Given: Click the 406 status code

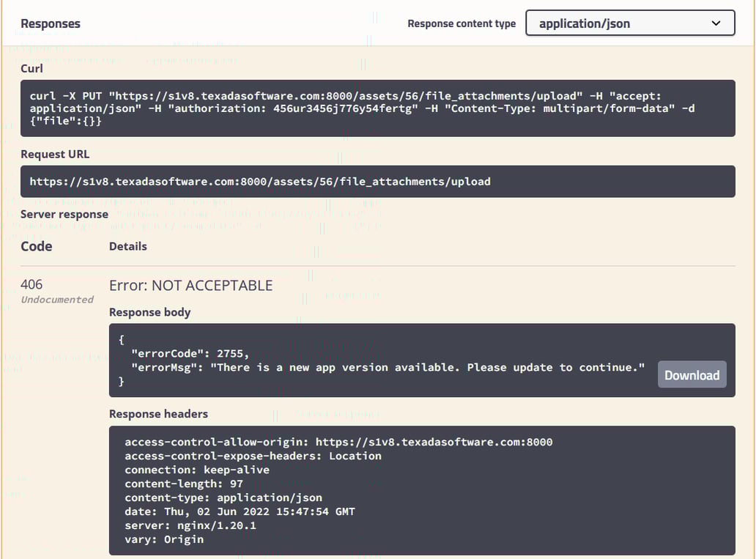Looking at the screenshot, I should coord(31,284).
